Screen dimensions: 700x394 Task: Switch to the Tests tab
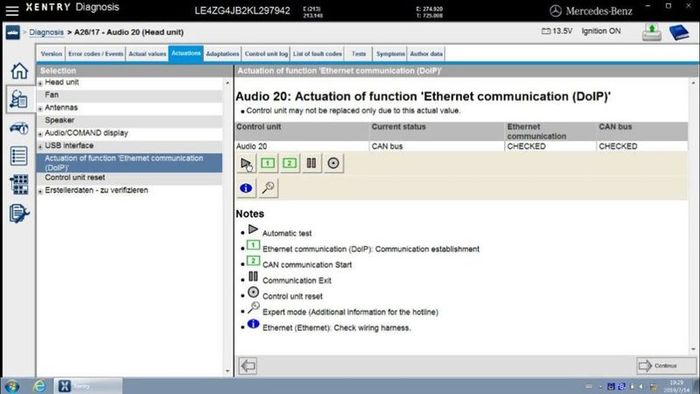coord(358,54)
